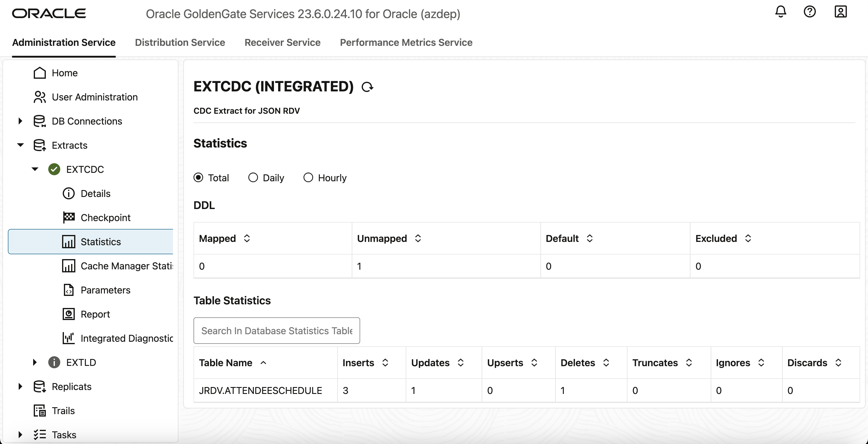Select the Total statistics radio button
868x444 pixels.
(199, 177)
